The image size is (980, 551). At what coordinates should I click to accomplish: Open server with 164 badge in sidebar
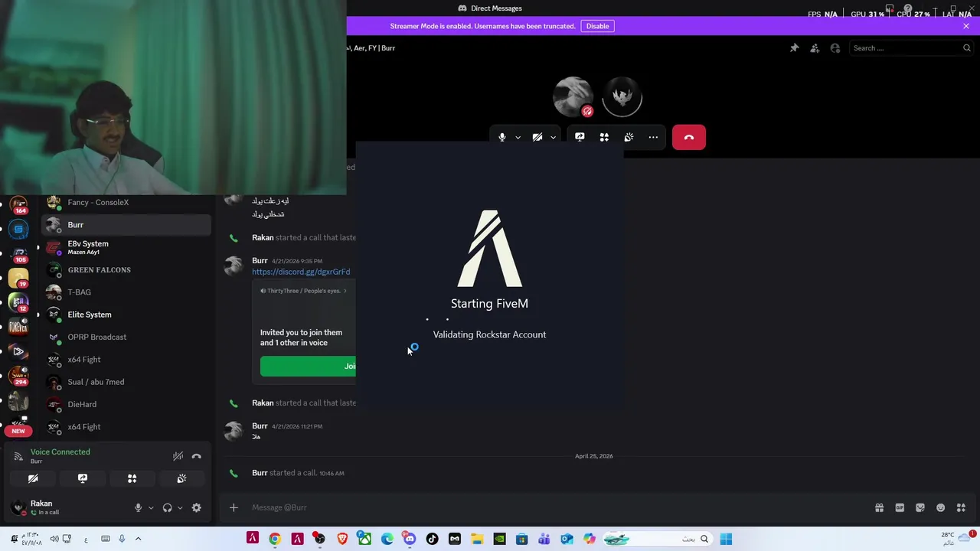[18, 205]
